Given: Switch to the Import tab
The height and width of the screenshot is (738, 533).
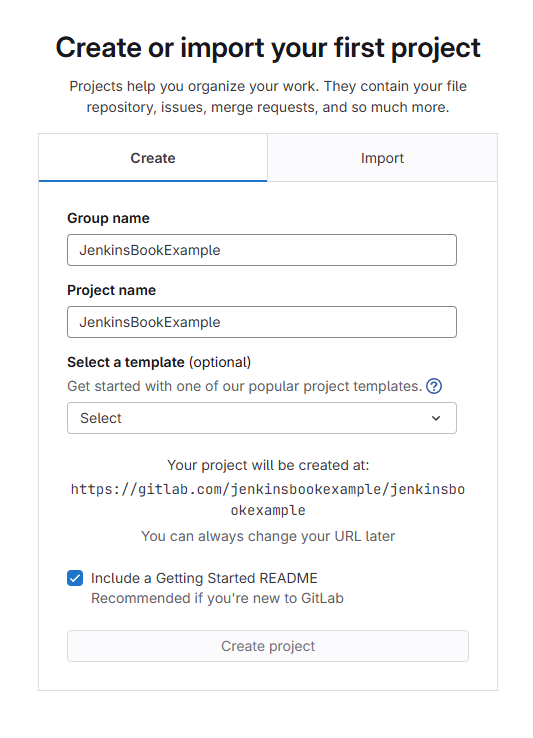Looking at the screenshot, I should [382, 158].
